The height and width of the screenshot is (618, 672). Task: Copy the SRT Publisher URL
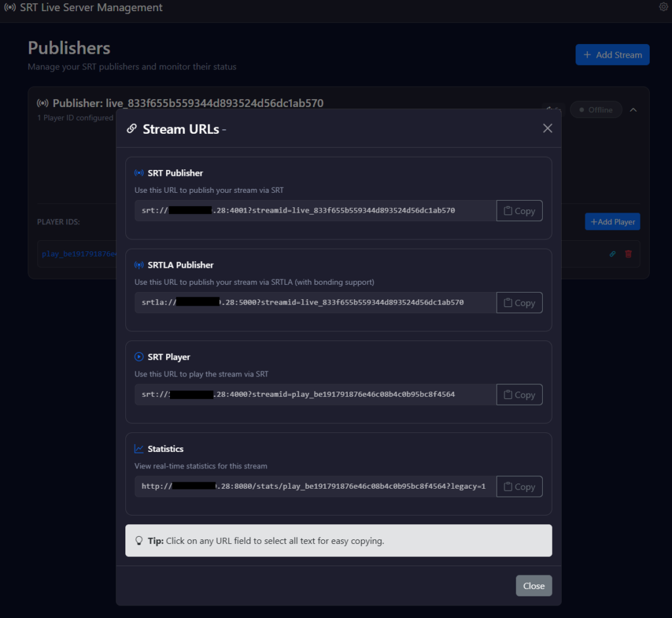click(x=519, y=211)
